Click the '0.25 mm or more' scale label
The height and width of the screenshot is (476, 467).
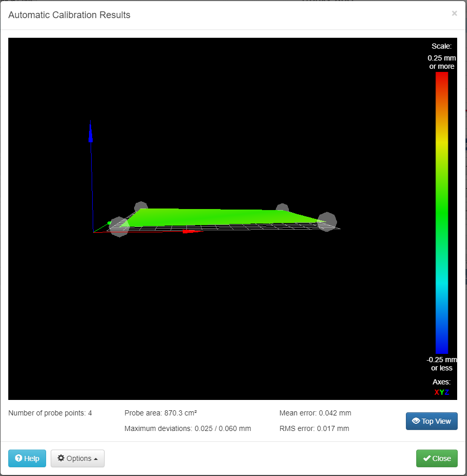[x=442, y=62]
